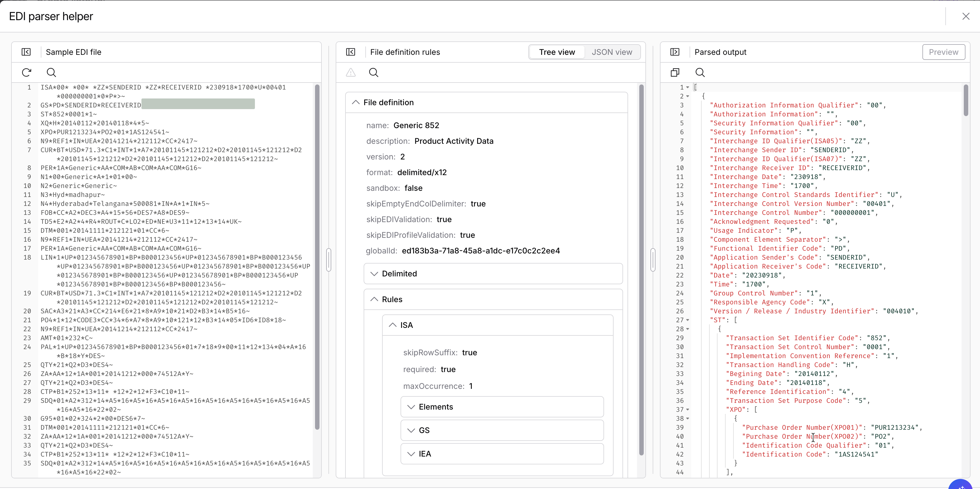Image resolution: width=980 pixels, height=489 pixels.
Task: Collapse the File definition rules panel icon
Action: pyautogui.click(x=351, y=52)
